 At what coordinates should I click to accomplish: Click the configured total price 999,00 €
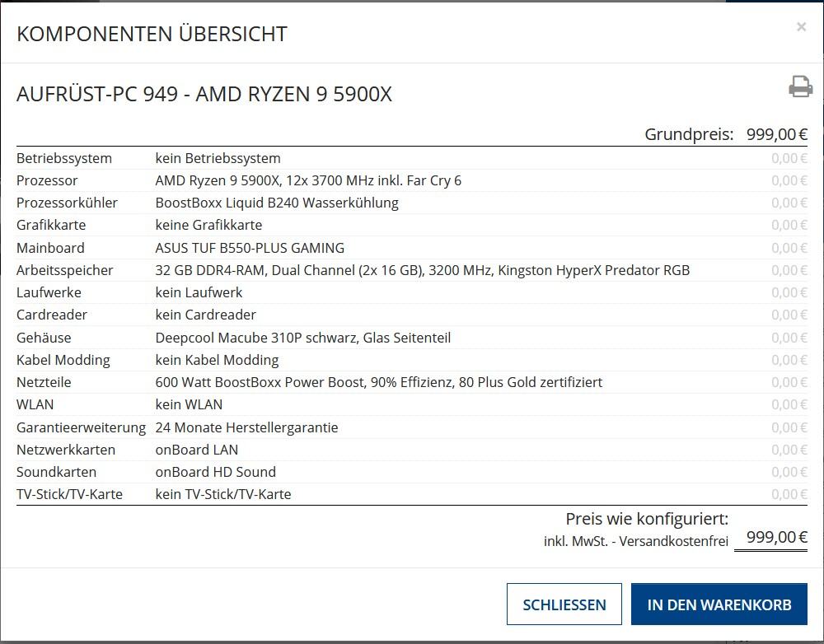click(x=776, y=537)
